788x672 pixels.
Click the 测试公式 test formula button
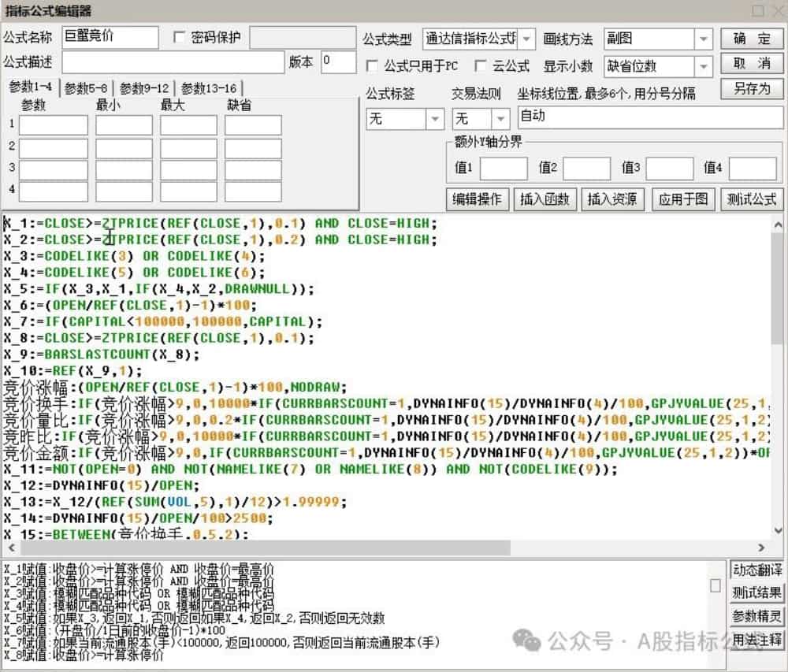tap(752, 199)
